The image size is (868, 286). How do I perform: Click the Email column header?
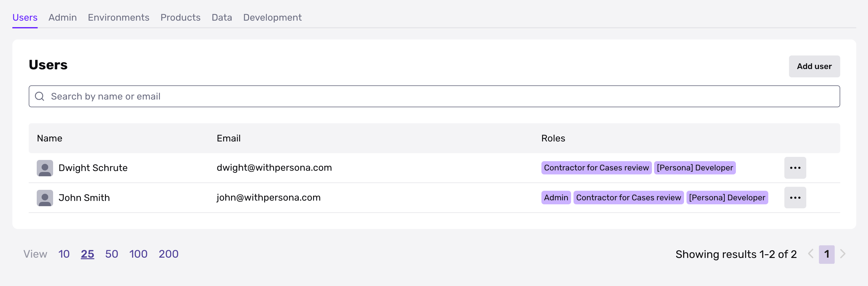(228, 138)
